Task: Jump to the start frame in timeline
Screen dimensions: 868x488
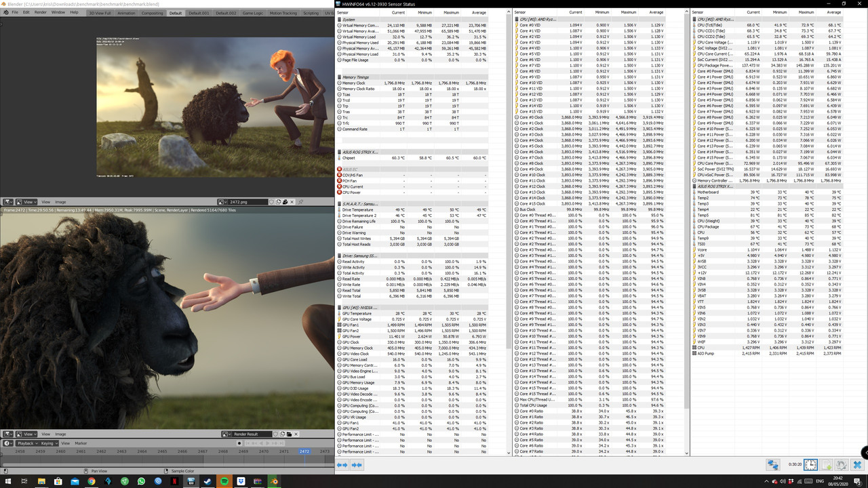Action: tap(248, 443)
